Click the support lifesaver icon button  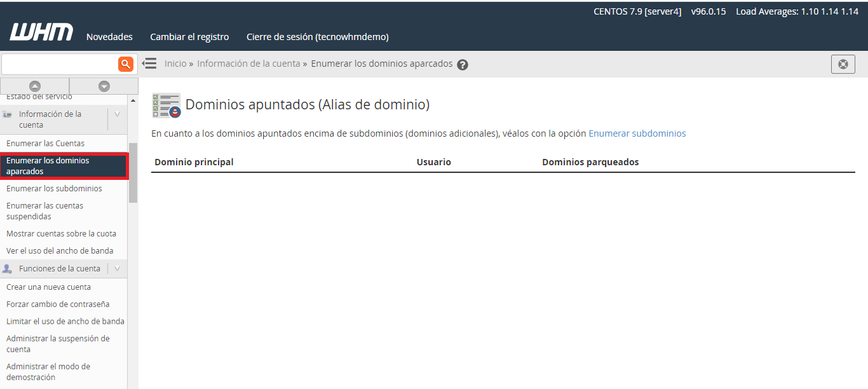[843, 64]
